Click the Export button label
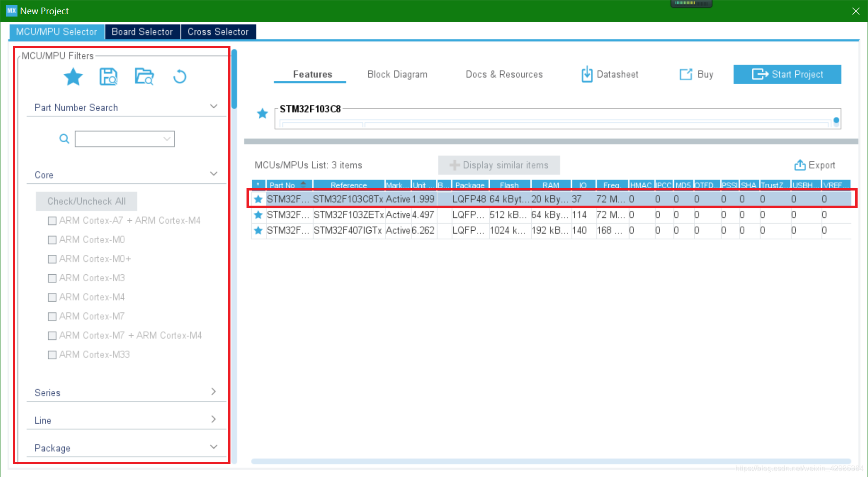The width and height of the screenshot is (868, 477). [x=822, y=165]
